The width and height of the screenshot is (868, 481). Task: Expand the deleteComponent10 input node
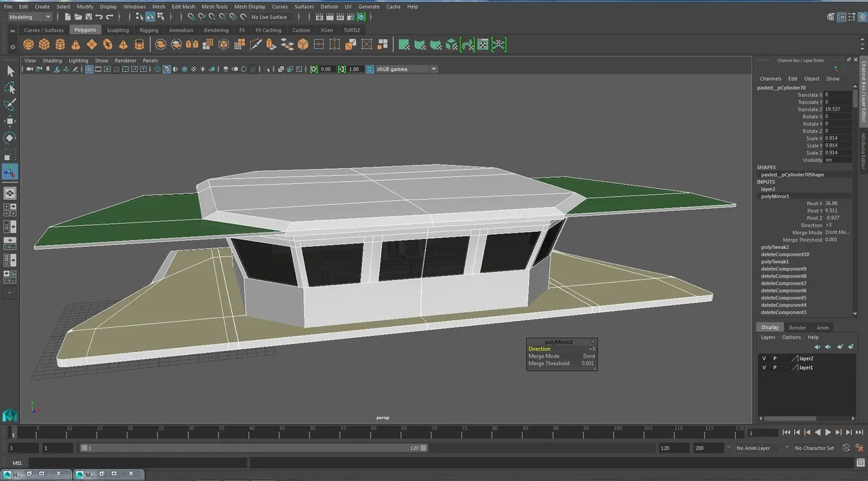click(x=785, y=254)
